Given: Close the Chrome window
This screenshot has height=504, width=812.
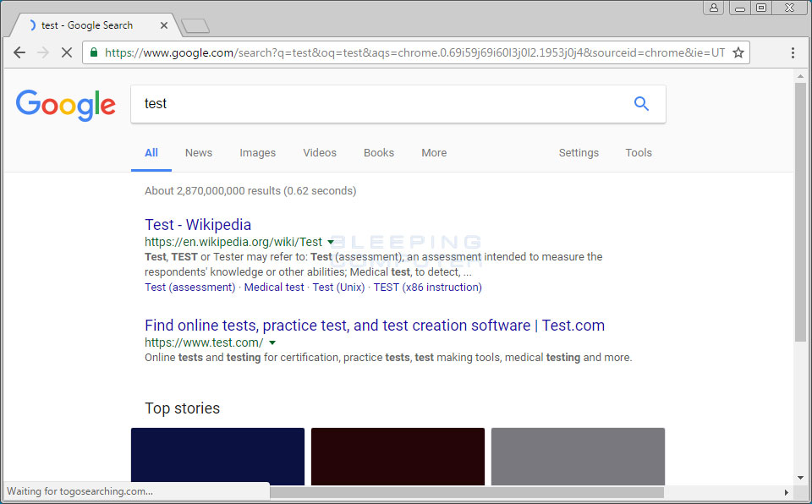Looking at the screenshot, I should (790, 8).
